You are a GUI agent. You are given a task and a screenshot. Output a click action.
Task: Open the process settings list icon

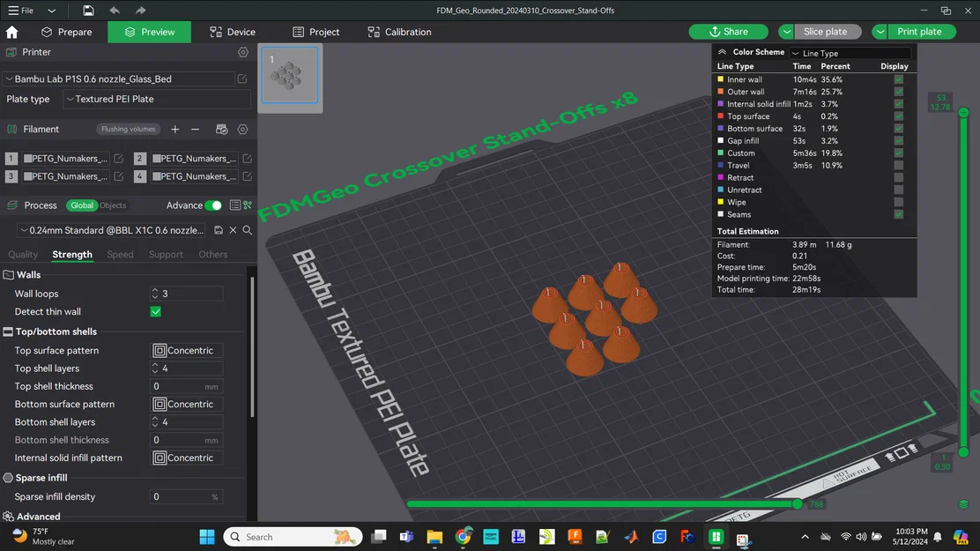pos(235,205)
